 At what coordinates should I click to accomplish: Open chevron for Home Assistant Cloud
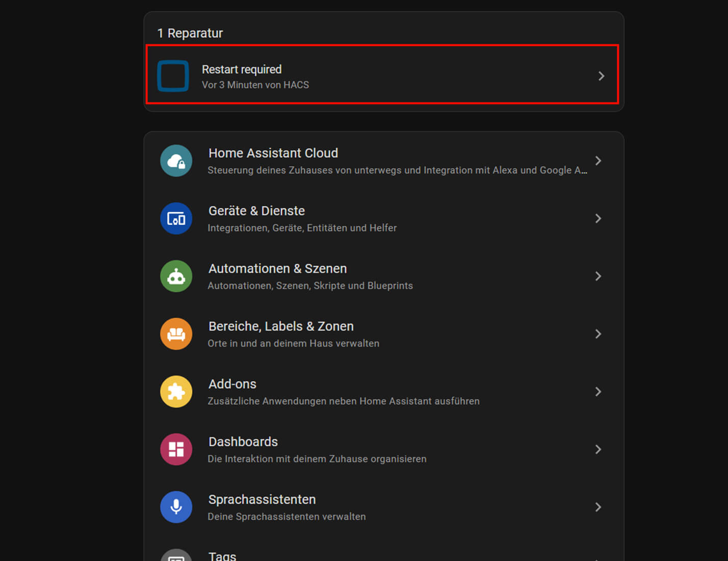(x=598, y=161)
